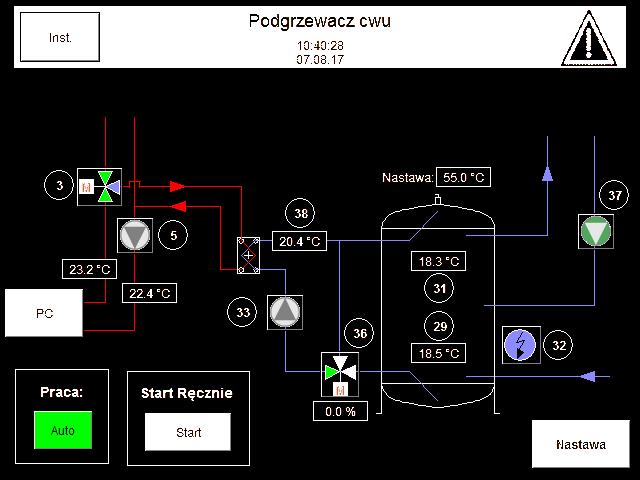The image size is (640, 480).
Task: Click the 07.08.17 date display
Action: click(x=320, y=60)
